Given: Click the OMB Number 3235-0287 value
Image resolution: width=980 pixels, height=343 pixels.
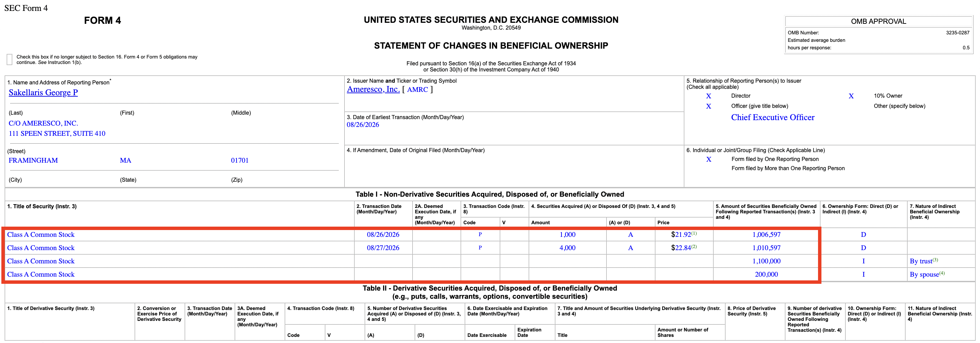Looking at the screenshot, I should click(x=958, y=33).
